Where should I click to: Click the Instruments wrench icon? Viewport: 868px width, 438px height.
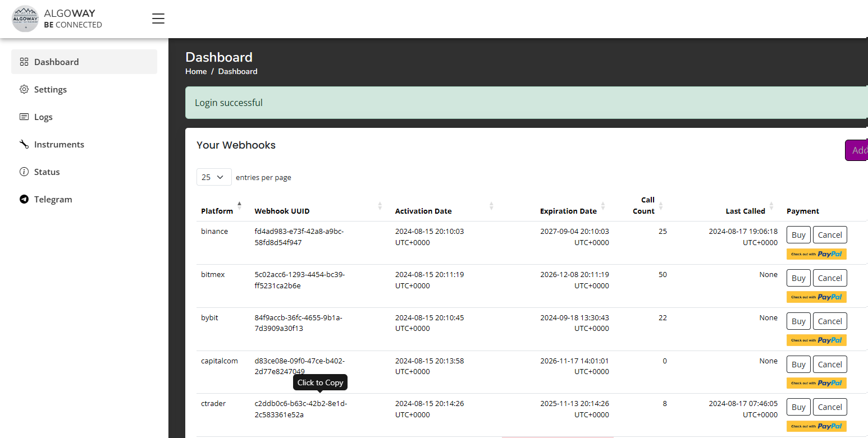(24, 144)
